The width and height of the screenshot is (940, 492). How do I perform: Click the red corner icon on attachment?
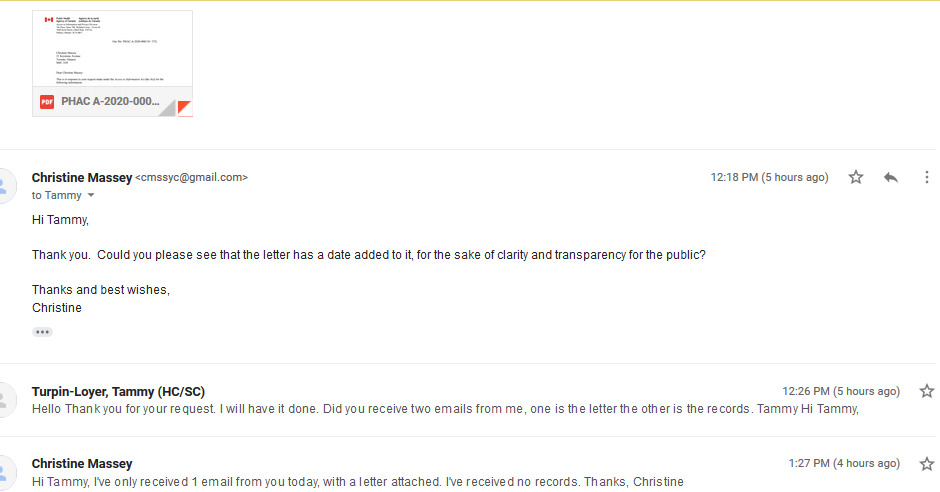point(185,108)
